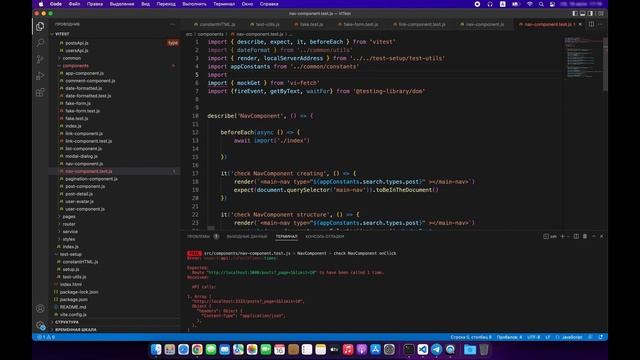
Task: Change language mode JavaScript in status bar
Action: pos(572,337)
